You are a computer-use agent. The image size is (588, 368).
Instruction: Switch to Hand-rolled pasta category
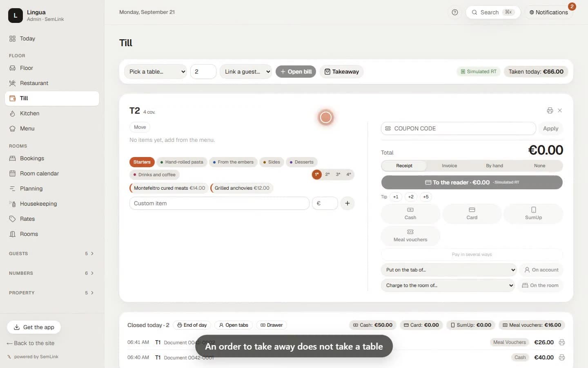click(x=182, y=162)
